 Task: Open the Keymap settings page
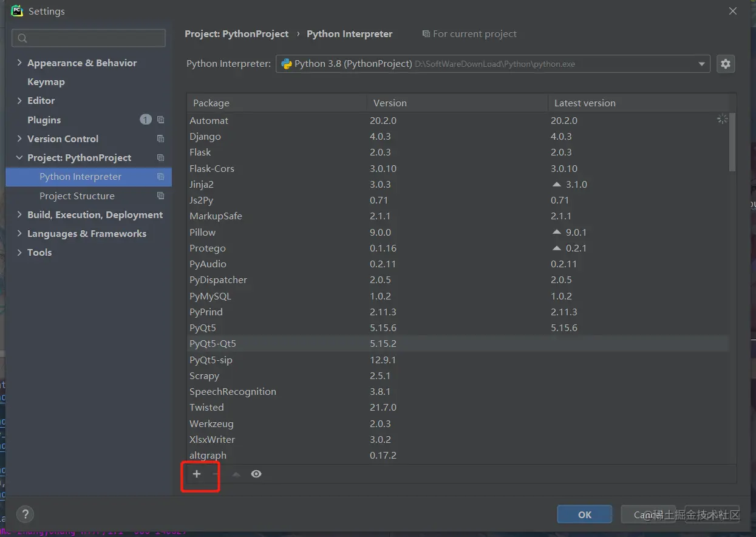pyautogui.click(x=46, y=81)
